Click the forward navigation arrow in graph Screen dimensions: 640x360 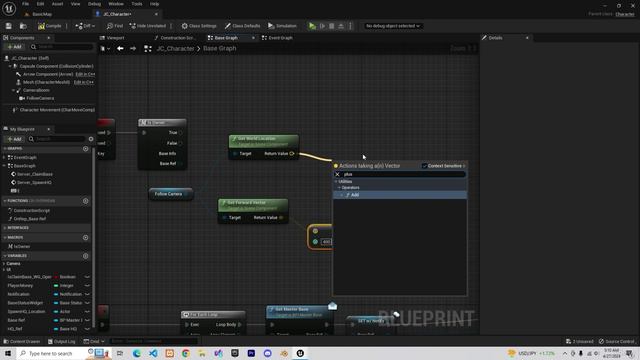[x=133, y=49]
